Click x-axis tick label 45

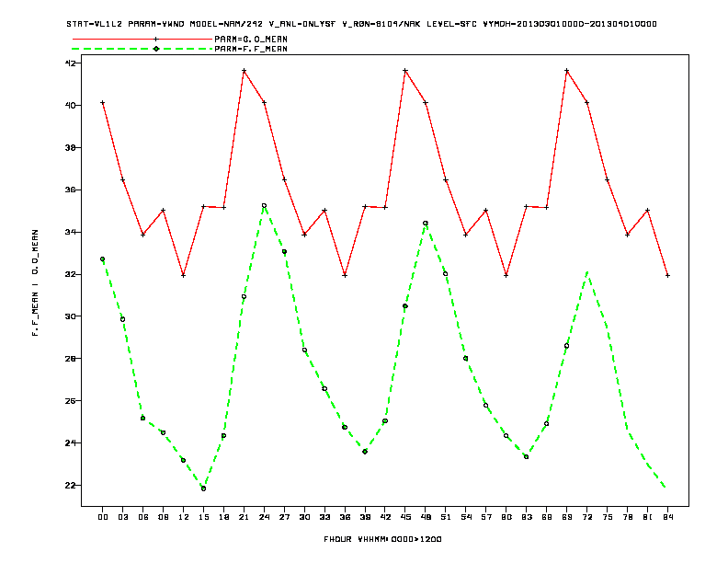[x=405, y=517]
